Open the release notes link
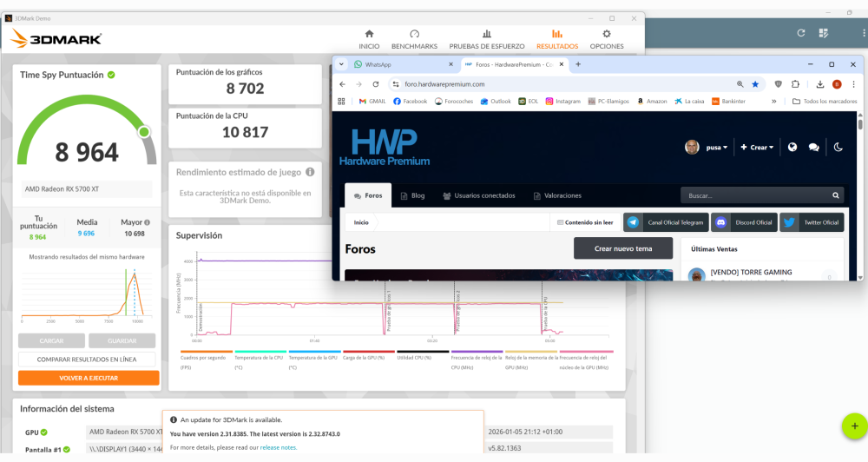 point(278,447)
